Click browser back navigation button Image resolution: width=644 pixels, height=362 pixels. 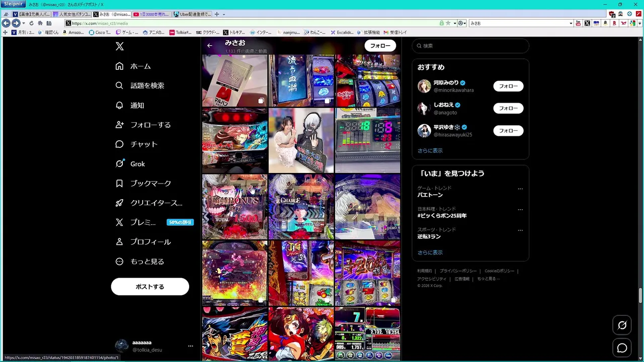click(x=6, y=23)
